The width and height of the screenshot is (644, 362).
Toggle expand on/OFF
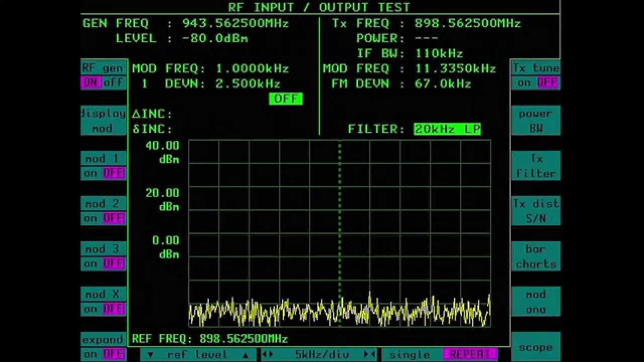point(103,354)
